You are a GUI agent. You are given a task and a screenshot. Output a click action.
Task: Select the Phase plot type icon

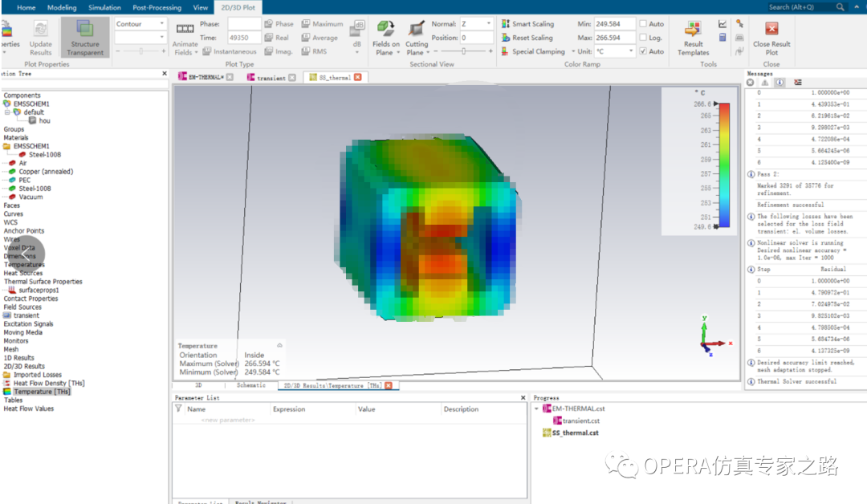click(x=269, y=24)
